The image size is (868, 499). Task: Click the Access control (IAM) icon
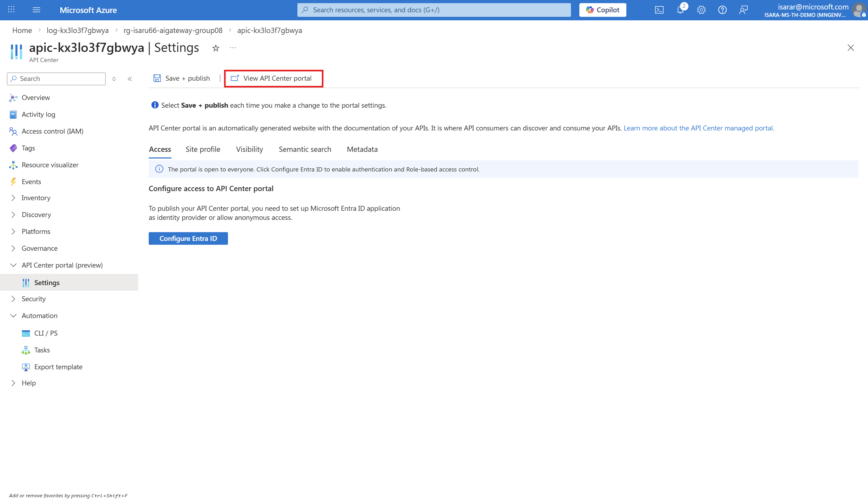(x=13, y=132)
